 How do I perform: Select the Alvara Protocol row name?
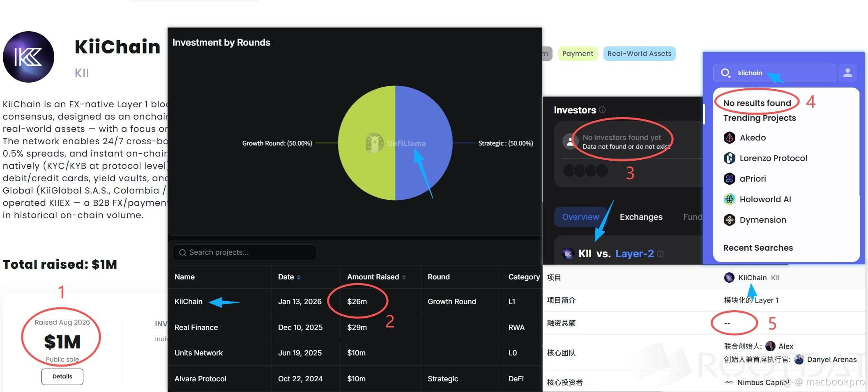200,379
